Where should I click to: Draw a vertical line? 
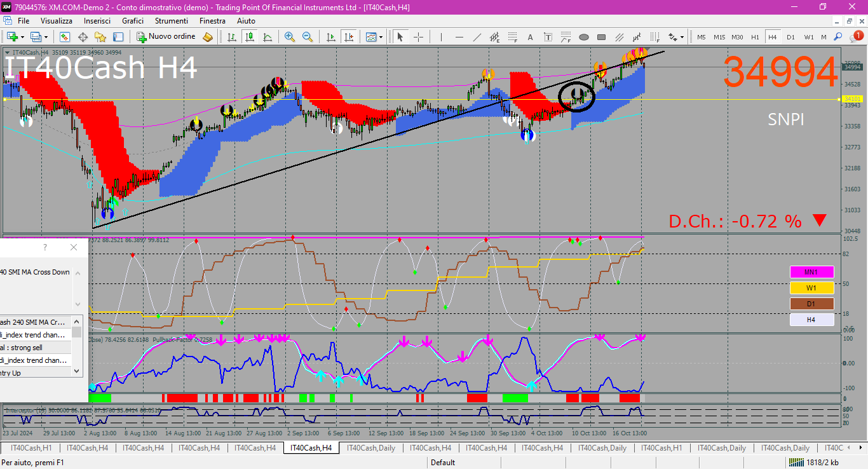pyautogui.click(x=440, y=37)
